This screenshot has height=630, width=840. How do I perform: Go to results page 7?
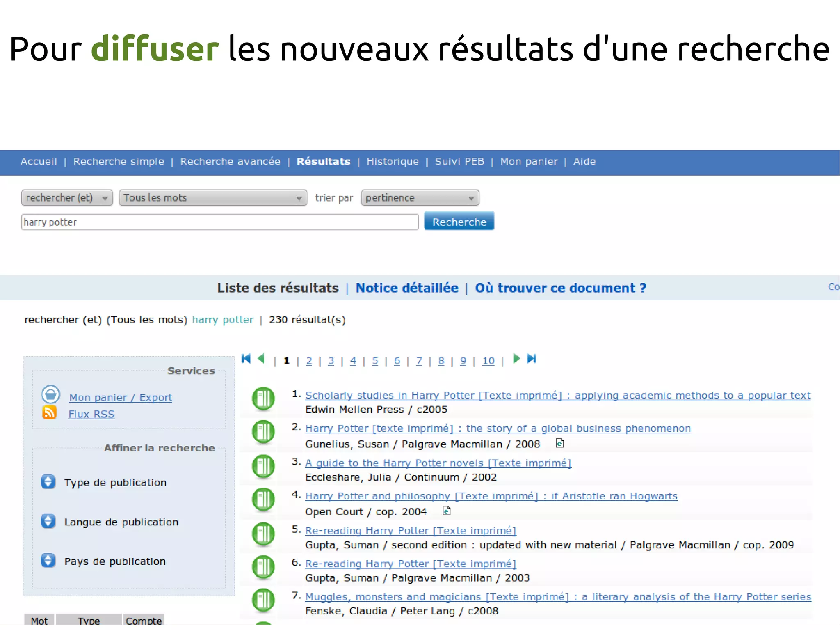(x=419, y=361)
